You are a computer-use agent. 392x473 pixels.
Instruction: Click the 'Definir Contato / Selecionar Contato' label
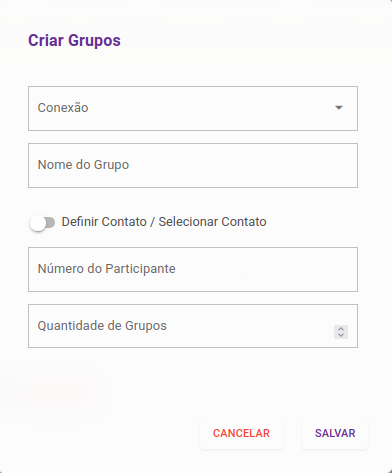[x=164, y=222]
